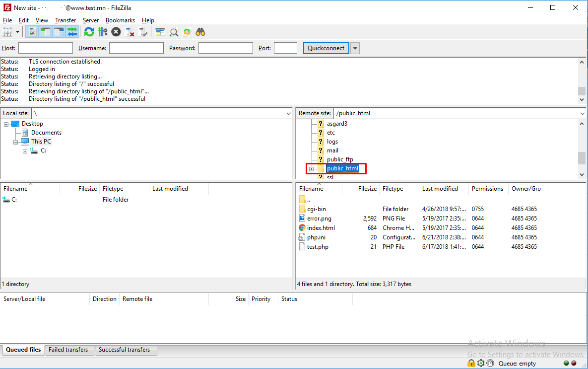Viewport: 588px width, 369px height.
Task: Expand the public_html remote folder
Action: (x=311, y=169)
